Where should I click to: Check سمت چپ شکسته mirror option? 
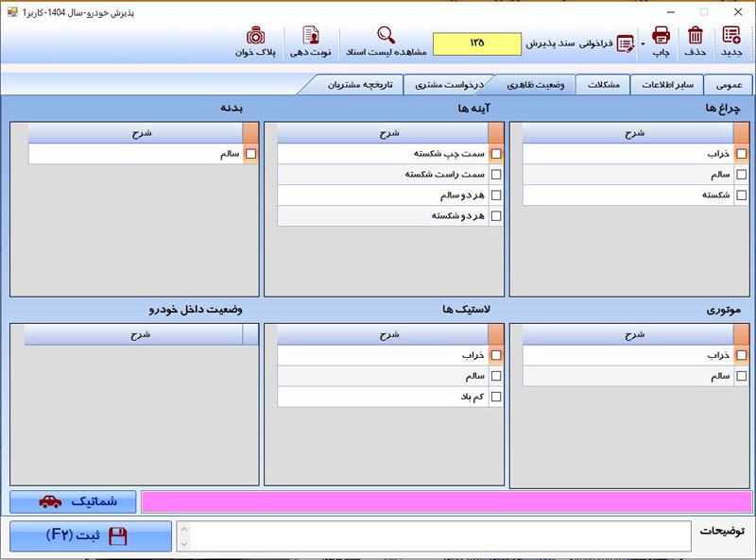click(496, 154)
